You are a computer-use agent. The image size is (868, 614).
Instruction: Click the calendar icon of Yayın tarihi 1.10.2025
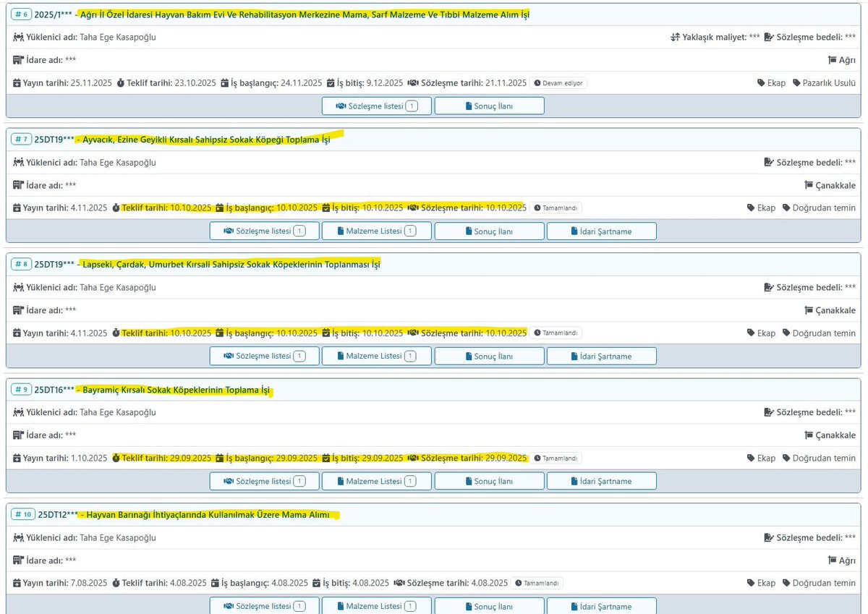click(17, 458)
